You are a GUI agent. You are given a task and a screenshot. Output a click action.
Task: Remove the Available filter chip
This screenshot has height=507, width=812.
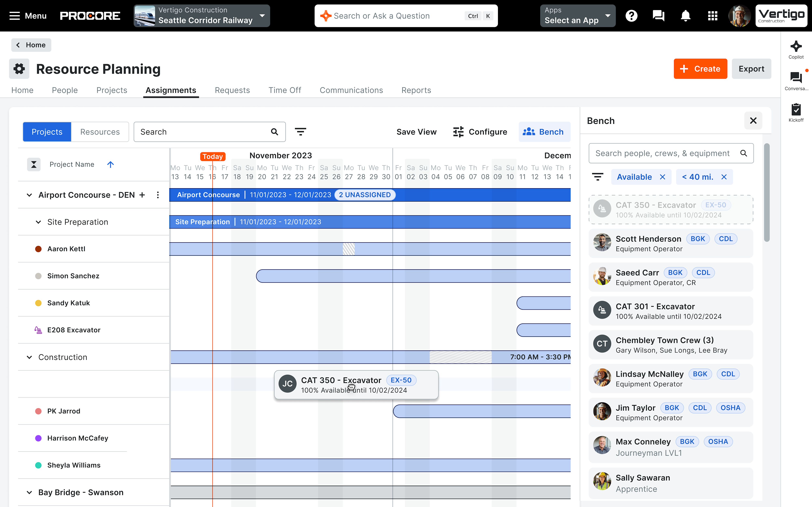click(x=663, y=177)
